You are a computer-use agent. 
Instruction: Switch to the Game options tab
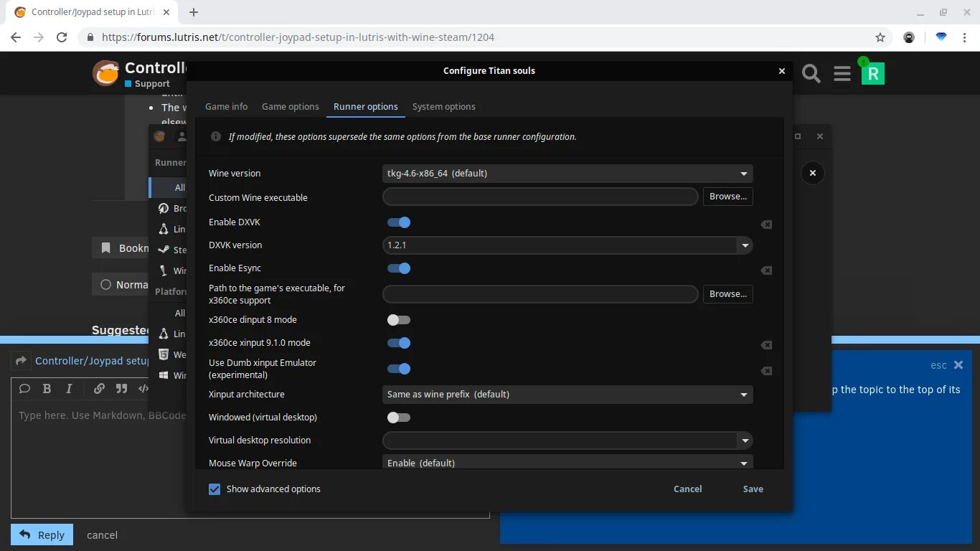290,107
